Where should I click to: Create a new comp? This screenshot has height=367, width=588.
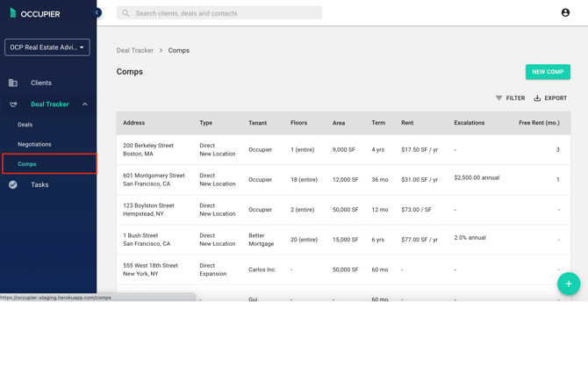[548, 72]
